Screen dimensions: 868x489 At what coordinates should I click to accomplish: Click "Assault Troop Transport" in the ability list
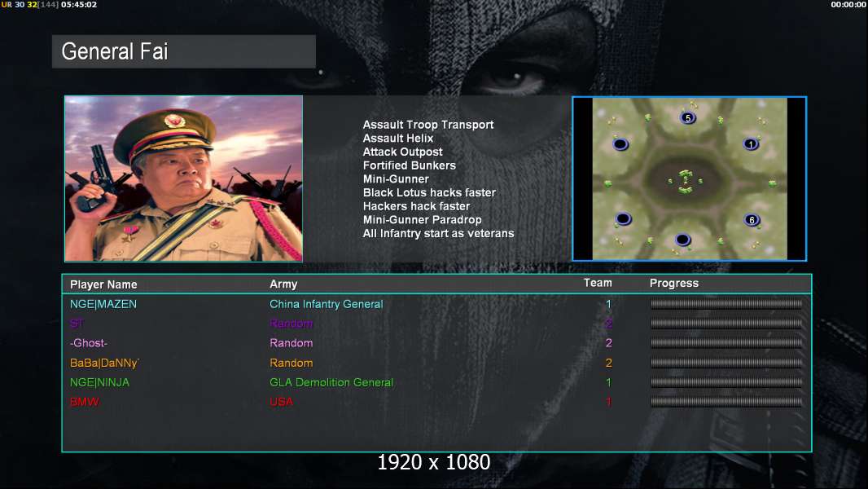428,126
